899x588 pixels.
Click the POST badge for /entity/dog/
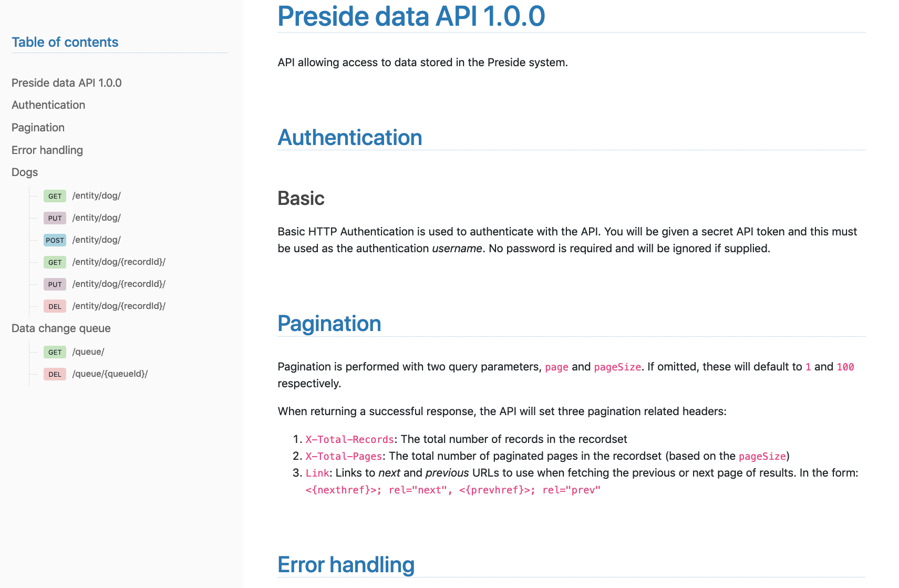click(55, 240)
